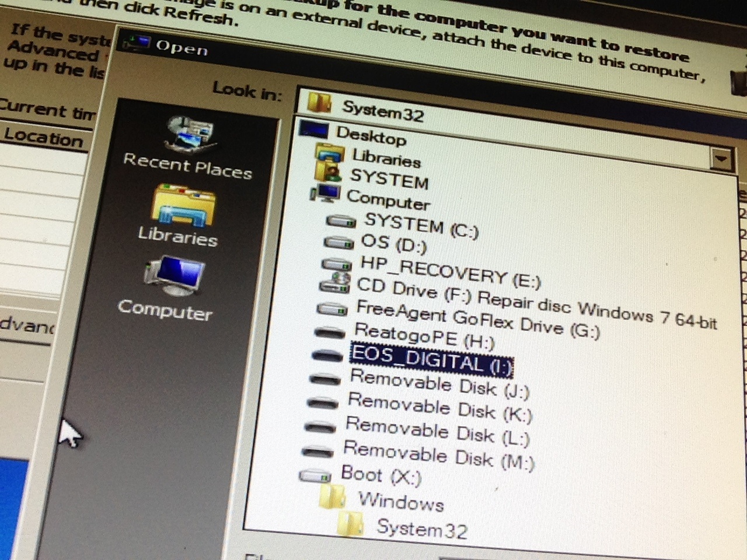The width and height of the screenshot is (747, 560).
Task: Select Libraries in the location list
Action: tap(386, 158)
